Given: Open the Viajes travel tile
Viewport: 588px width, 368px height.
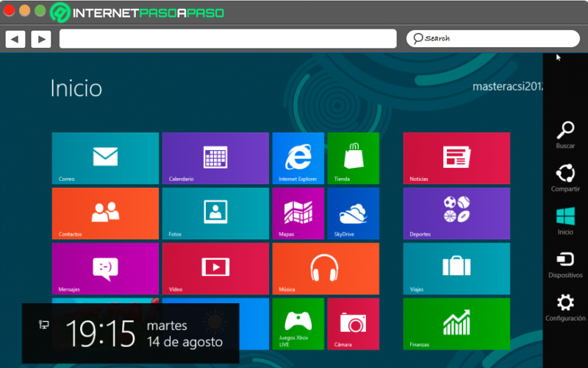Looking at the screenshot, I should pos(456,269).
